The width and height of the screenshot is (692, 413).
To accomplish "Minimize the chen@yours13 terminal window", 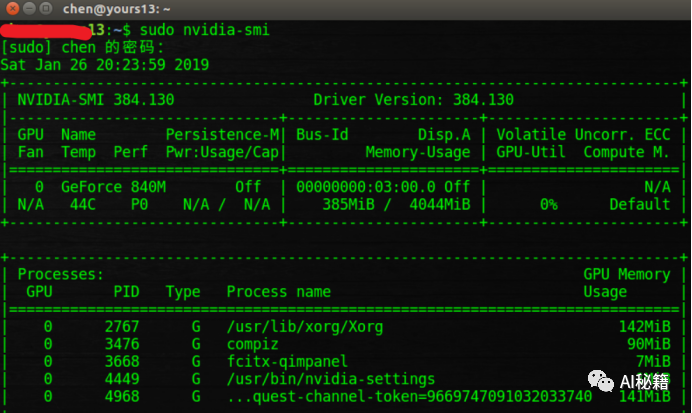I will [x=29, y=8].
